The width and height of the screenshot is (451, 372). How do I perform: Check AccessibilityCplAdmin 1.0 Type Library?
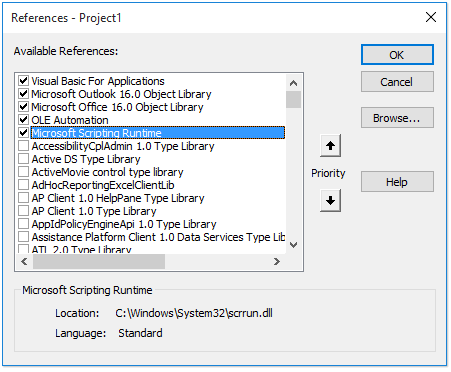(x=23, y=146)
